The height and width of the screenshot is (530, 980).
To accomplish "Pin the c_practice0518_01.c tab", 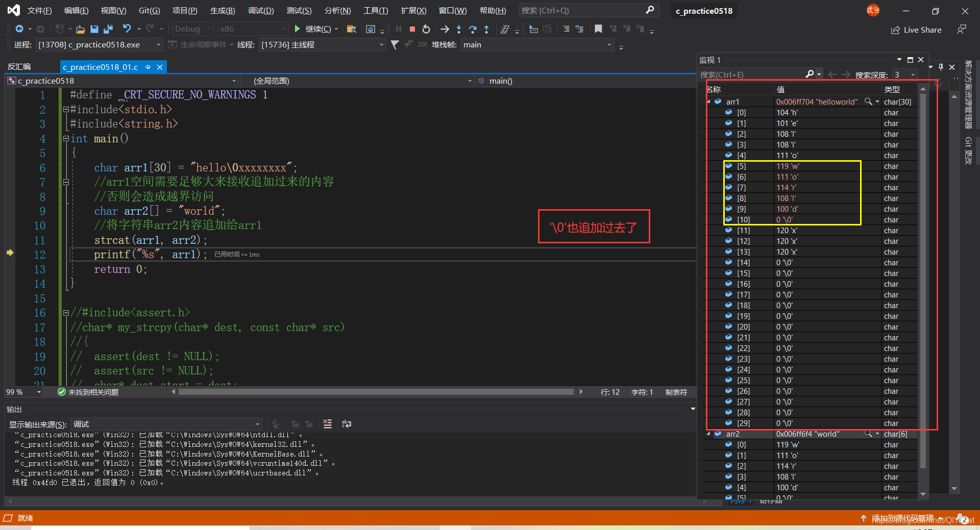I will 148,67.
